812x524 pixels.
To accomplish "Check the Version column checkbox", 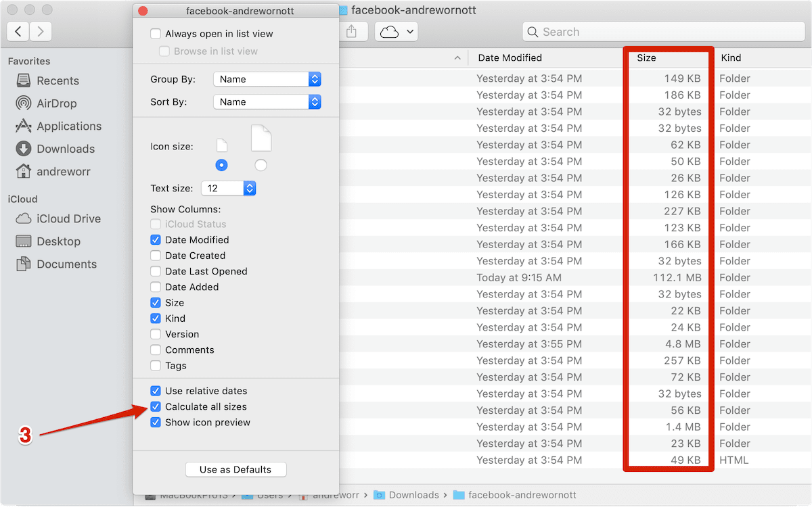I will 156,334.
